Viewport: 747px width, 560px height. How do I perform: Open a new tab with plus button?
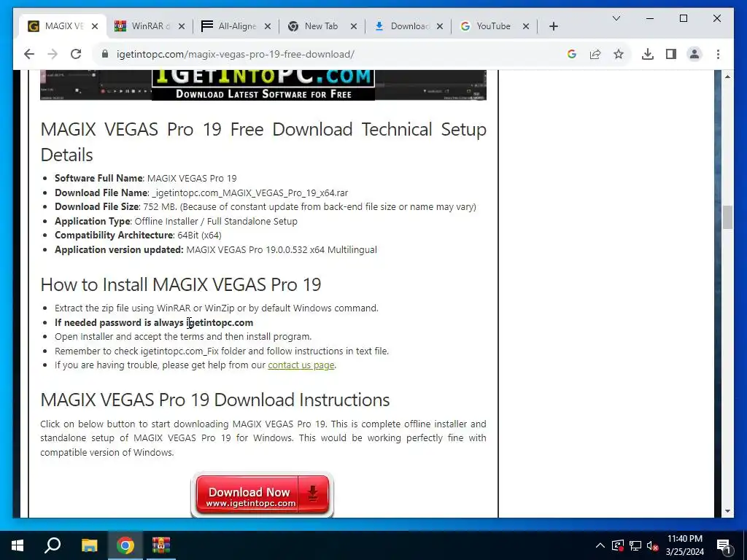tap(553, 27)
